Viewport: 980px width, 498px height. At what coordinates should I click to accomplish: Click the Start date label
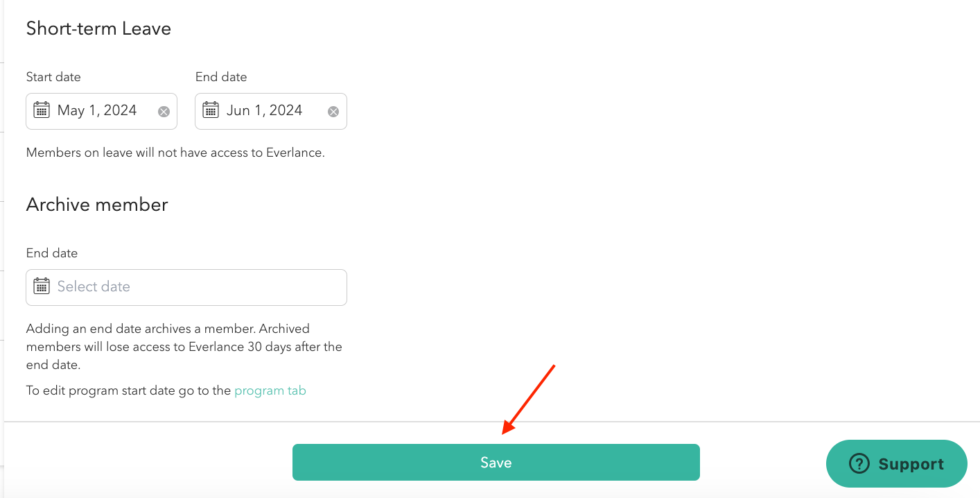coord(53,77)
